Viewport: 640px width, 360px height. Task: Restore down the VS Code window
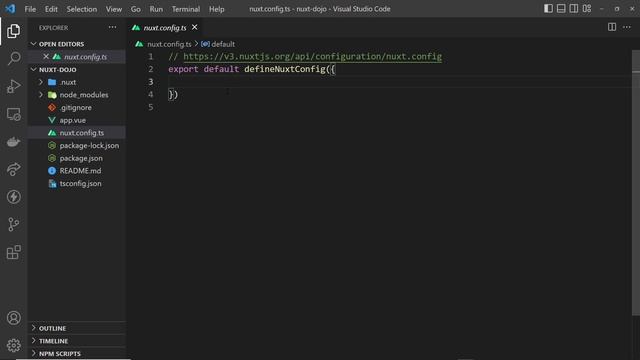tap(617, 9)
